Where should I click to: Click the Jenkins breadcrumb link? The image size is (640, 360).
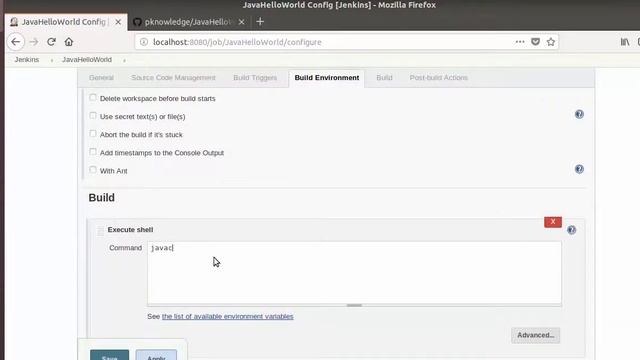[x=27, y=60]
